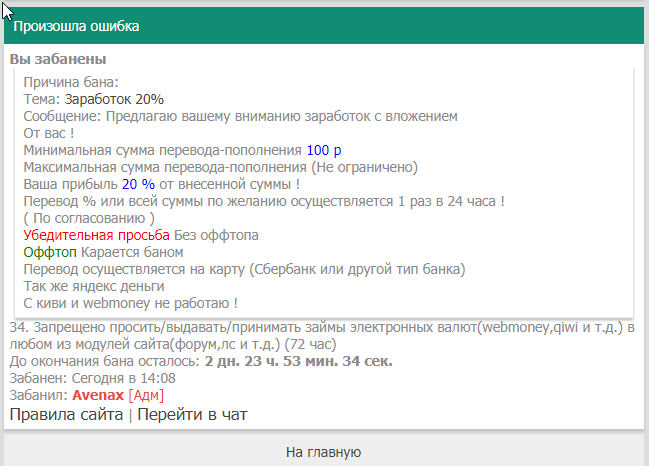Click the blue '20 %' profit text

coord(138,184)
